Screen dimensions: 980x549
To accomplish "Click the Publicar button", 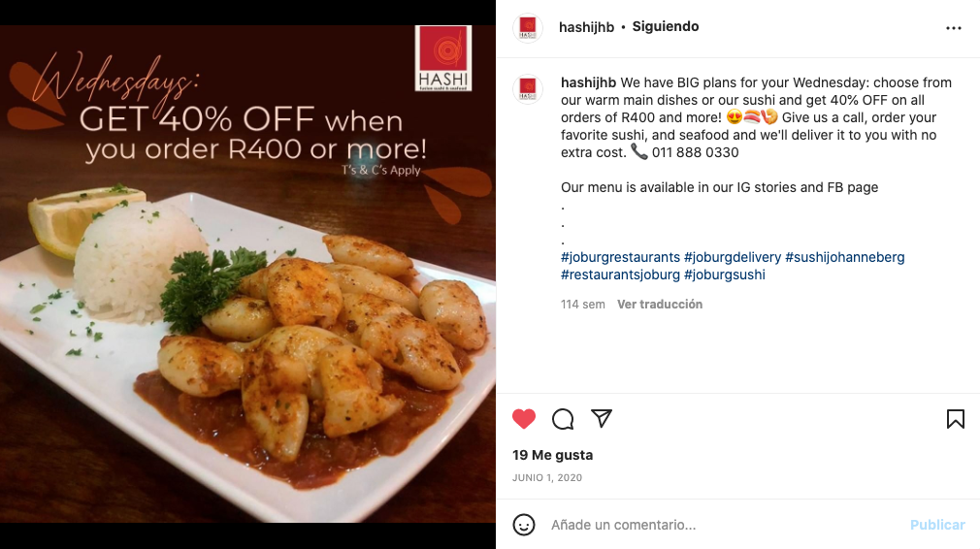I will (937, 525).
